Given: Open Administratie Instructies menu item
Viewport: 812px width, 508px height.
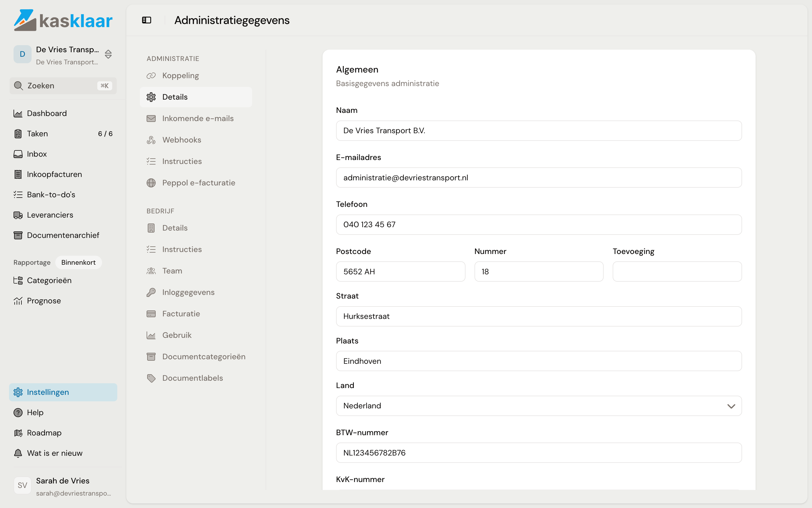Looking at the screenshot, I should [x=196, y=162].
